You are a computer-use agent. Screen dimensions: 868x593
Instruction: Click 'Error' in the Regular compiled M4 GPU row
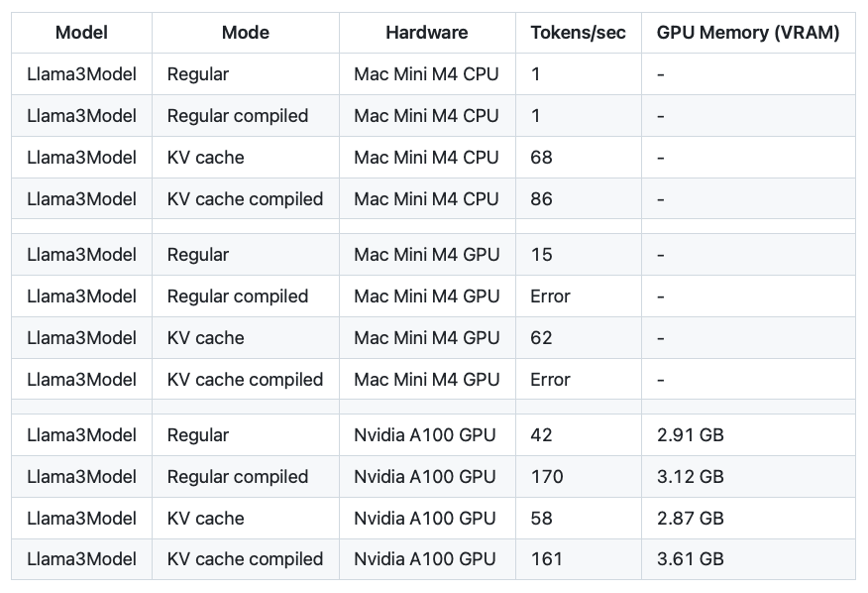click(550, 296)
